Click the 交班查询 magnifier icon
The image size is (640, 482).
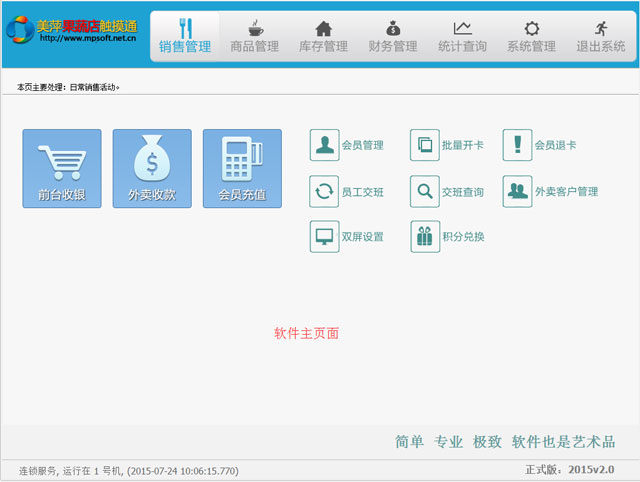pos(425,191)
